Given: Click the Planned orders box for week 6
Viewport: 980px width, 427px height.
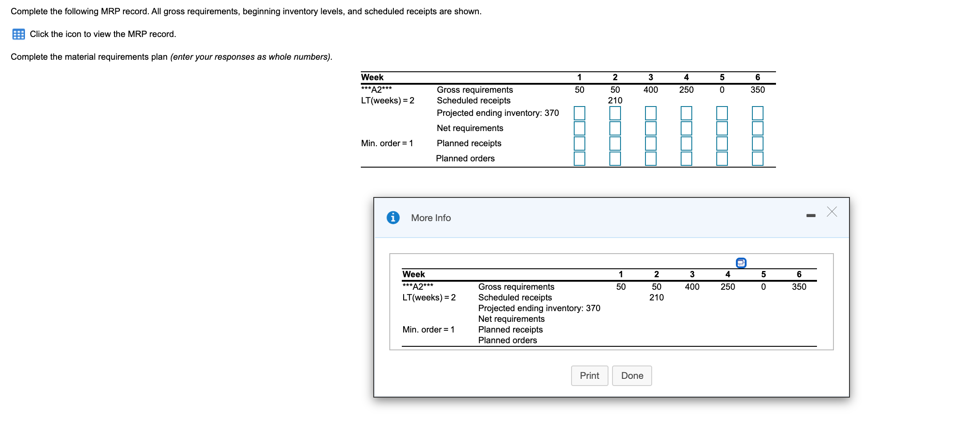Looking at the screenshot, I should pyautogui.click(x=758, y=159).
